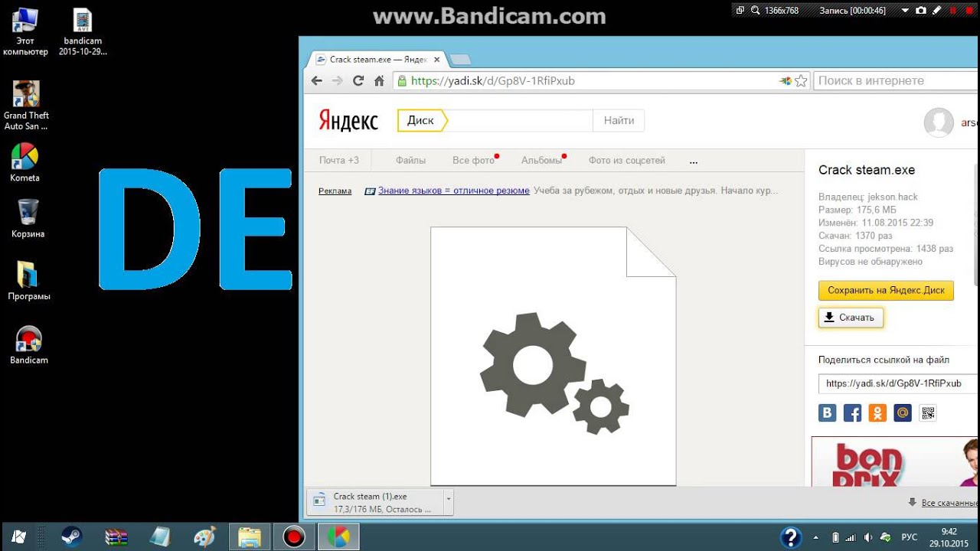Open Фото из соцсетей menu item

(x=626, y=161)
